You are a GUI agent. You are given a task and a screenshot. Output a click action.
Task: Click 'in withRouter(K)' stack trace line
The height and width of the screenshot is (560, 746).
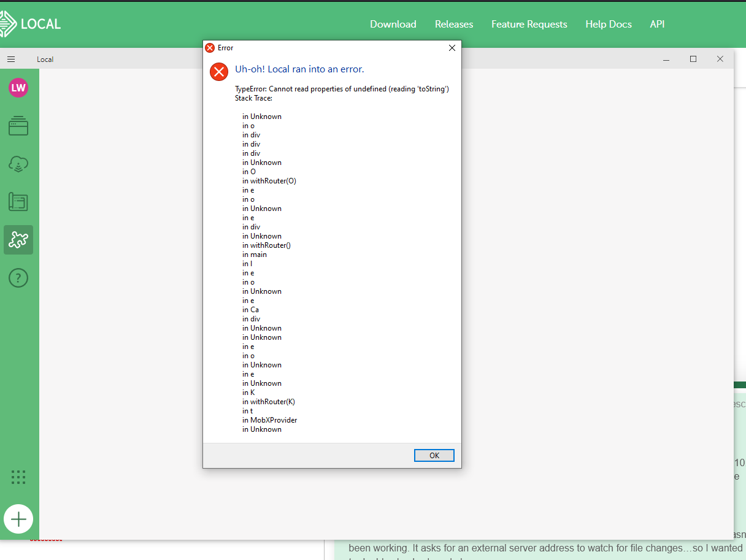point(269,402)
